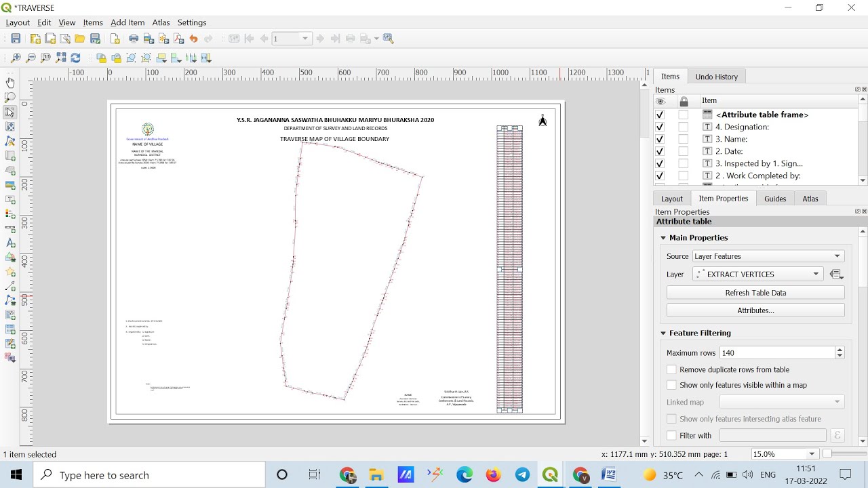
Task: Toggle visibility of 3. Name item
Action: point(660,139)
